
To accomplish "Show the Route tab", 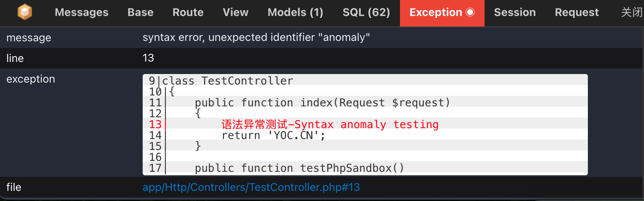I will tap(188, 12).
